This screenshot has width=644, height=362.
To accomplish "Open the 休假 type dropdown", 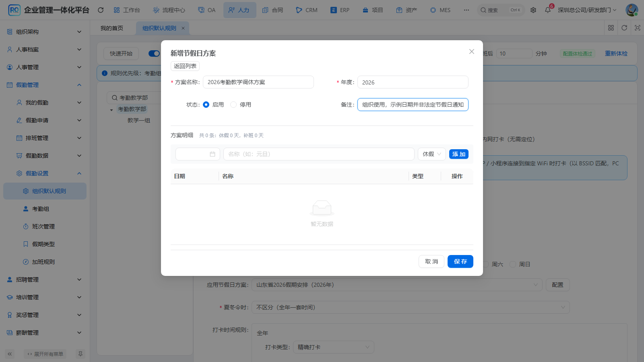I will (432, 154).
